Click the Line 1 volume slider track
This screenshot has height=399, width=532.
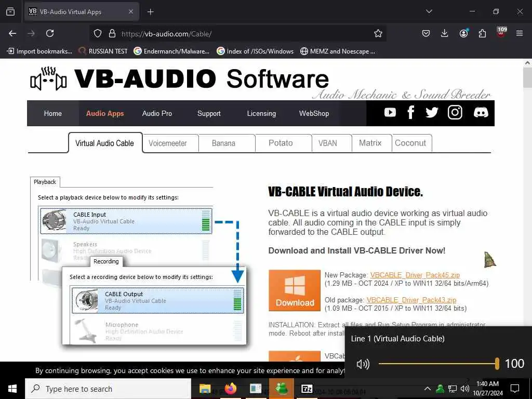coord(438,364)
